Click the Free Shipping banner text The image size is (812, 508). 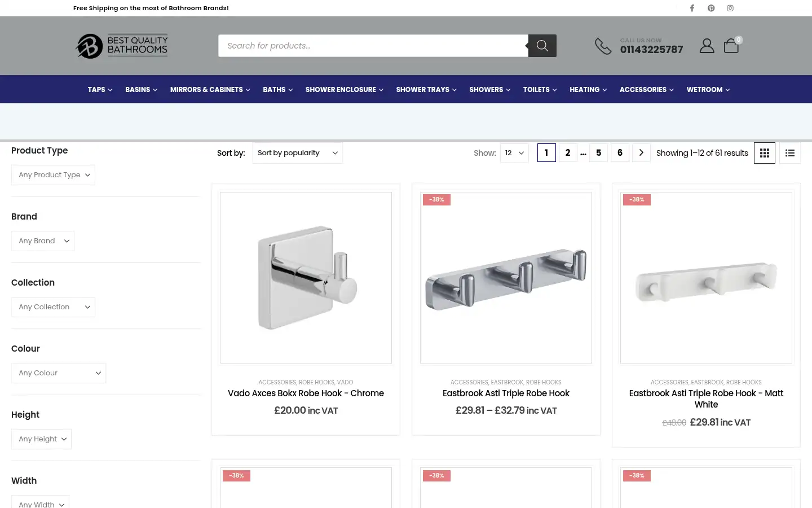click(151, 8)
